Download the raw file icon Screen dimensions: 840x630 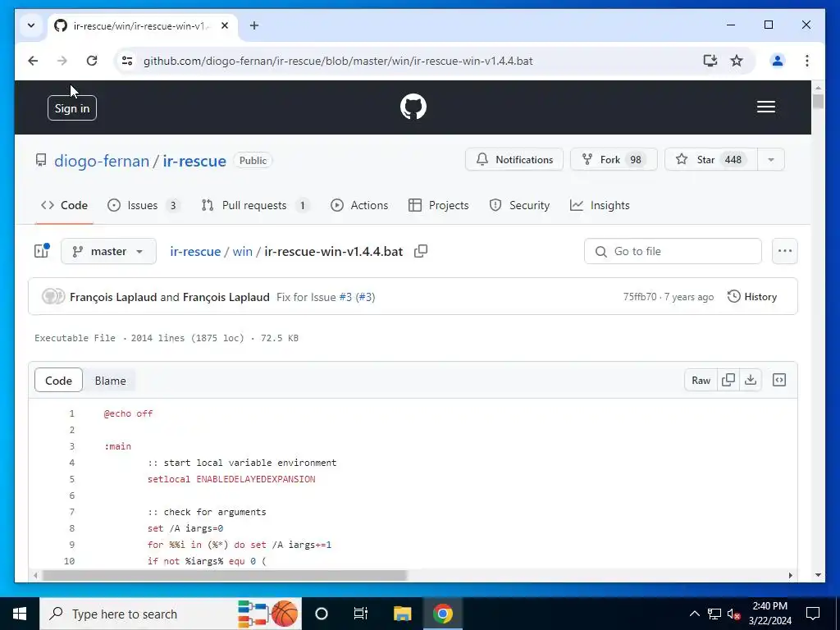coord(751,381)
